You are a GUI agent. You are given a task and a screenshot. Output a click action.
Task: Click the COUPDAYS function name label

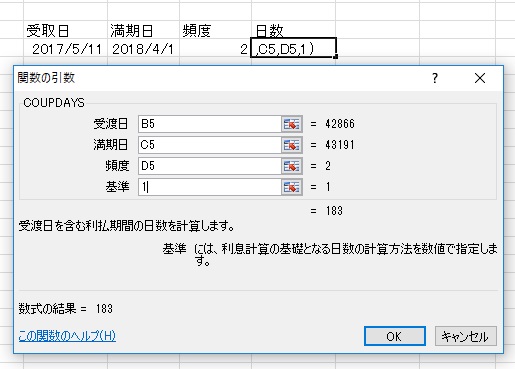54,103
